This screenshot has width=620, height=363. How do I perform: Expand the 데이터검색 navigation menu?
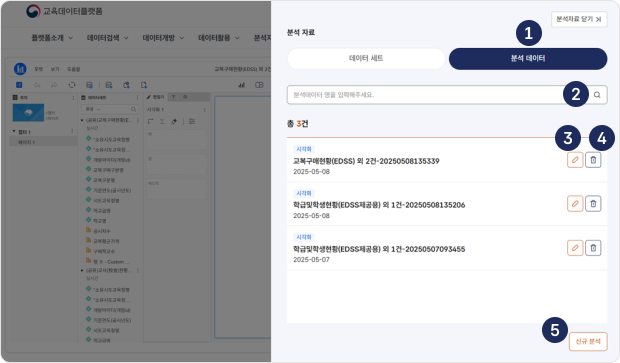pyautogui.click(x=108, y=38)
